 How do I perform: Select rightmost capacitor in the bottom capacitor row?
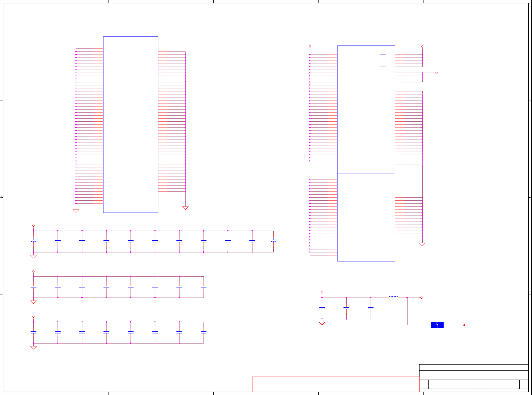204,332
